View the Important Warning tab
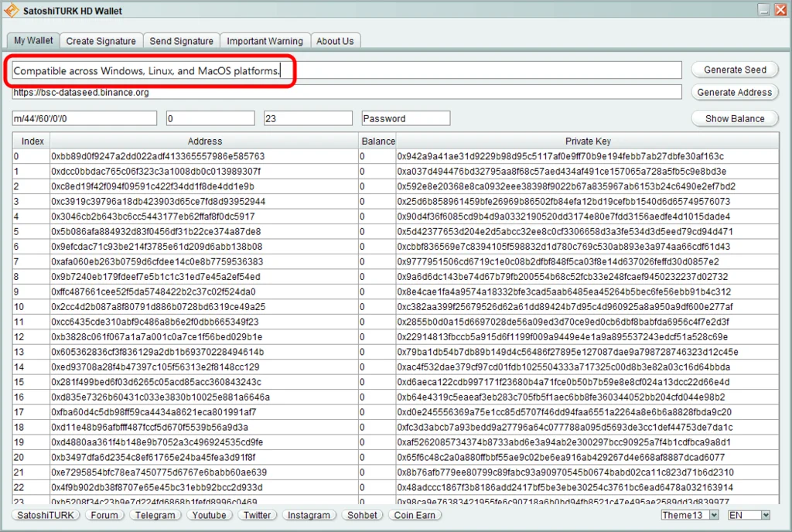The height and width of the screenshot is (532, 792). click(x=265, y=41)
